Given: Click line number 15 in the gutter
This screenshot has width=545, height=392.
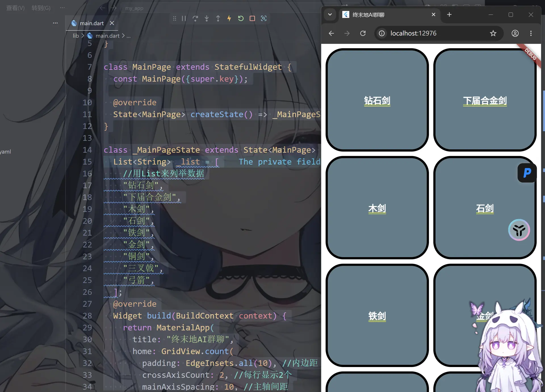Looking at the screenshot, I should click(87, 162).
